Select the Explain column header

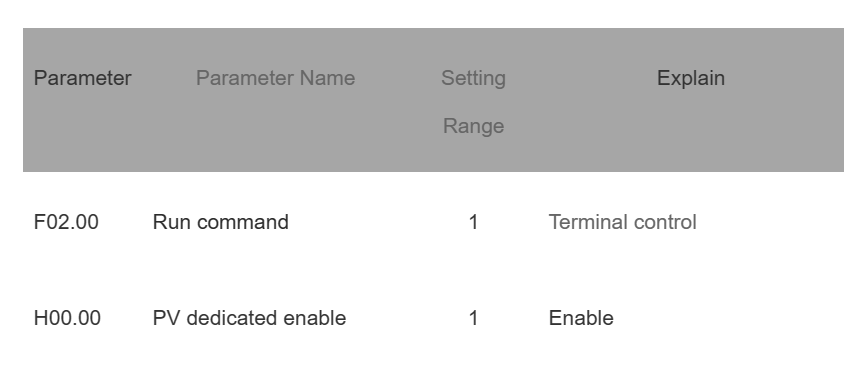(691, 78)
